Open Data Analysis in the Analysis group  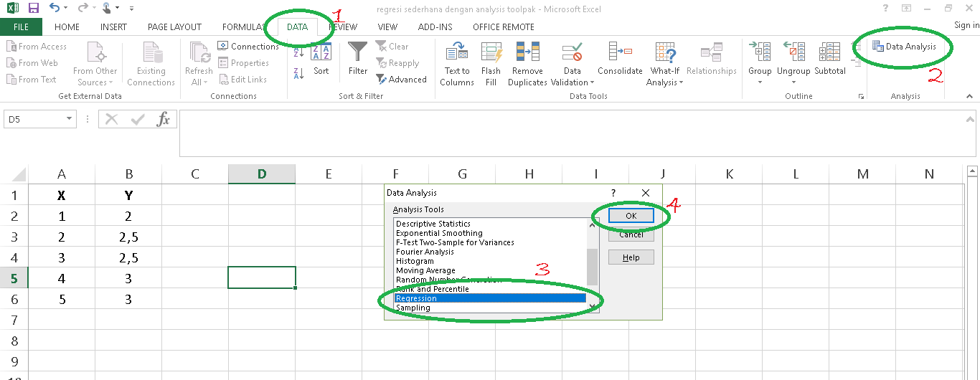coord(904,47)
